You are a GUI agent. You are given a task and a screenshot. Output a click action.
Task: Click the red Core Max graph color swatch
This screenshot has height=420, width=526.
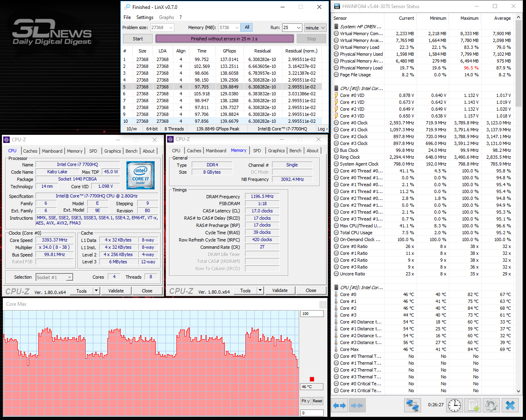312,379
